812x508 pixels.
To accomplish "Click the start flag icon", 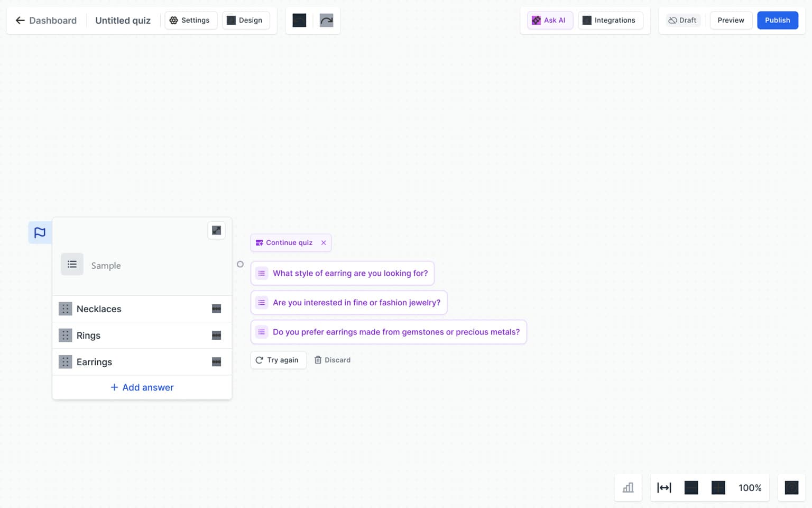I will tap(40, 232).
